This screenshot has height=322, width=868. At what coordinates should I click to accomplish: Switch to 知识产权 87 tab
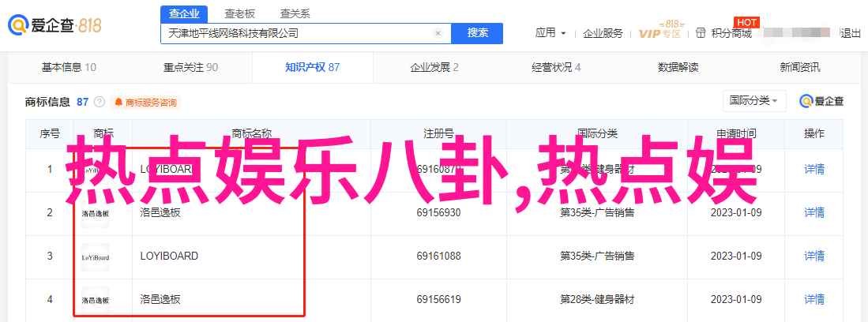[x=312, y=68]
